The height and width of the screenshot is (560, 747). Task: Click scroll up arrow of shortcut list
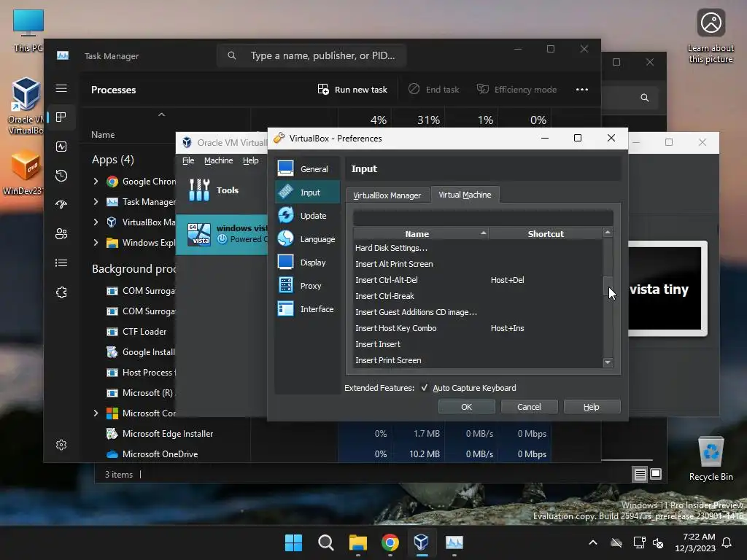(x=608, y=233)
